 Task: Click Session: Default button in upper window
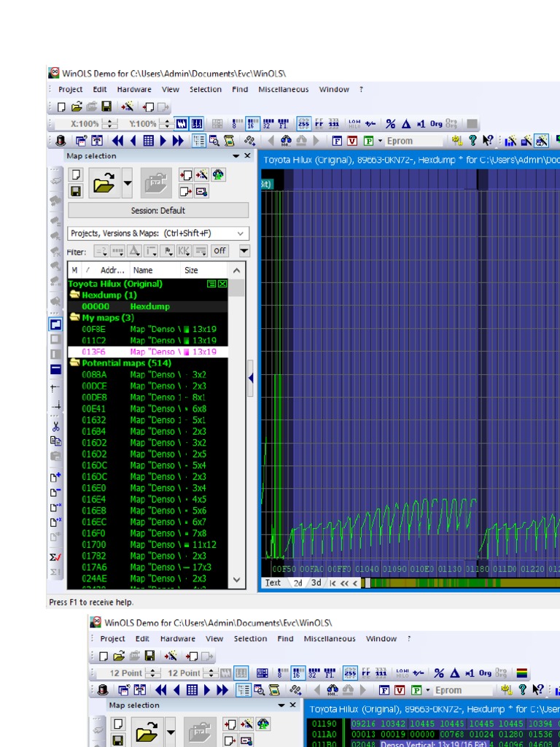click(158, 210)
